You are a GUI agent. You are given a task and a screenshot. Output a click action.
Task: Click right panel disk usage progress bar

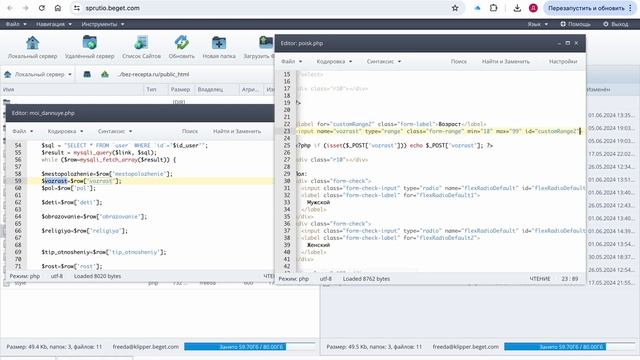pos(570,347)
